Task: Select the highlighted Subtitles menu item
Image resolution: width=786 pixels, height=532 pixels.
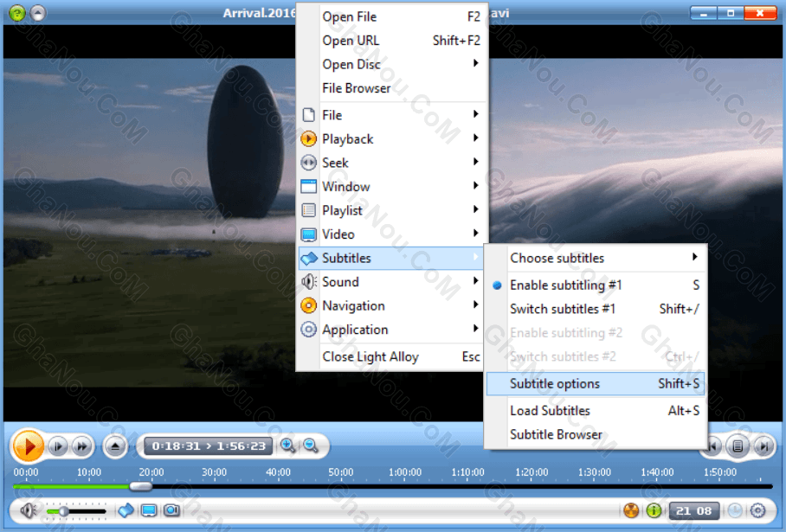Action: tap(391, 258)
